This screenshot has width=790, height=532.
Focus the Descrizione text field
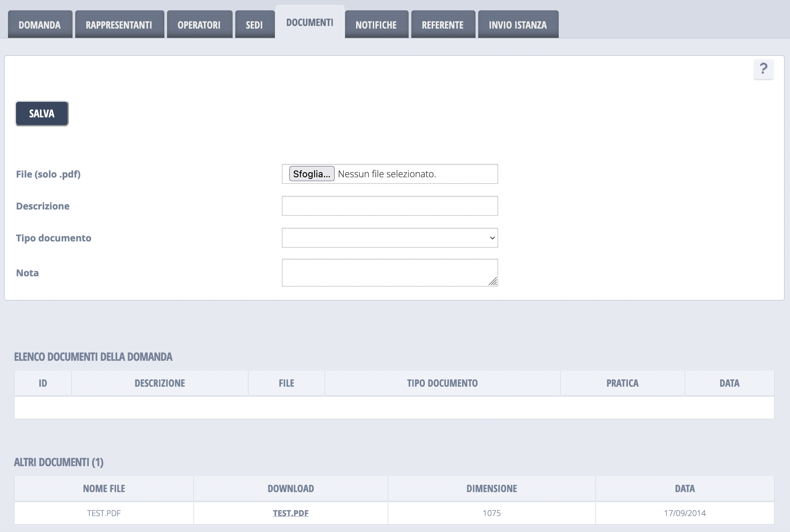(x=390, y=205)
